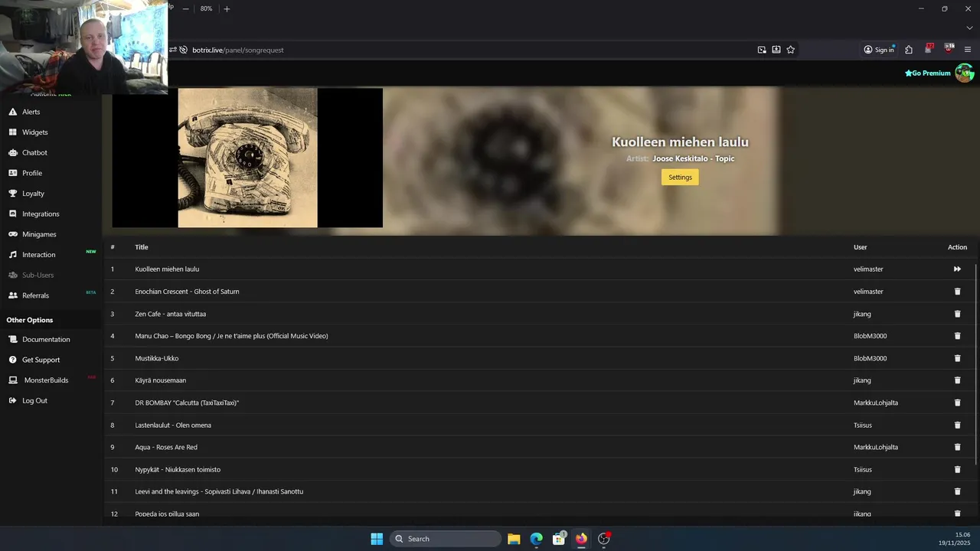Trash the Mustikka-Ukko song request
The width and height of the screenshot is (980, 551).
[x=957, y=358]
